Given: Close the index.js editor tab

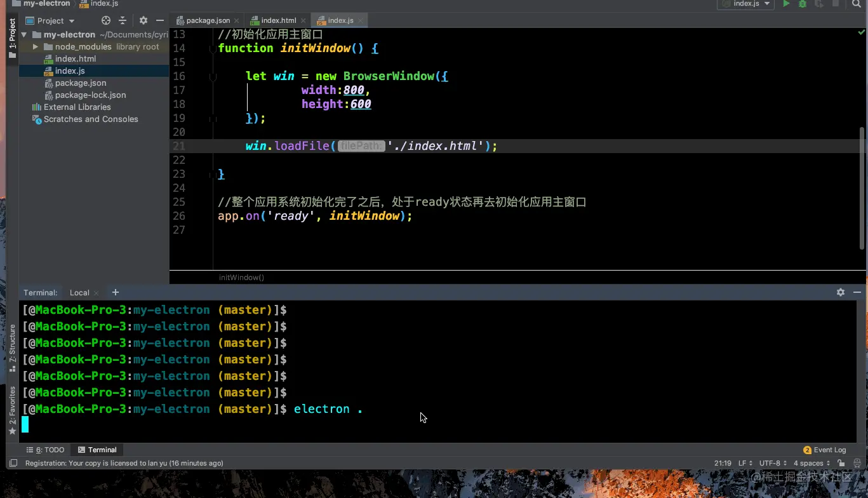Looking at the screenshot, I should [x=361, y=20].
